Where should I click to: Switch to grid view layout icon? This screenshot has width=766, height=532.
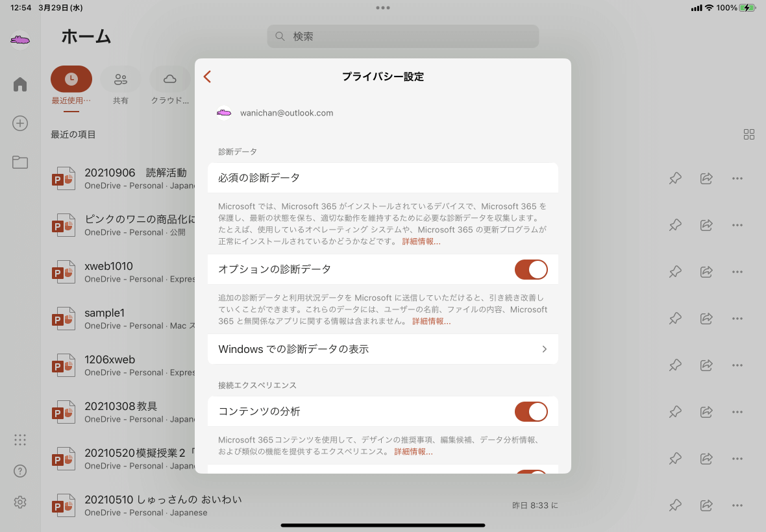[749, 134]
